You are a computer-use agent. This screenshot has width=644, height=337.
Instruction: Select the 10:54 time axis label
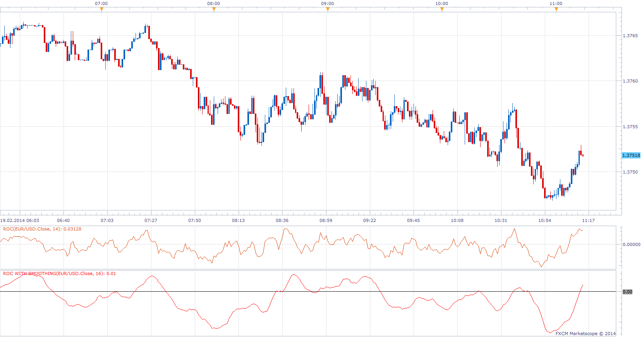(545, 220)
